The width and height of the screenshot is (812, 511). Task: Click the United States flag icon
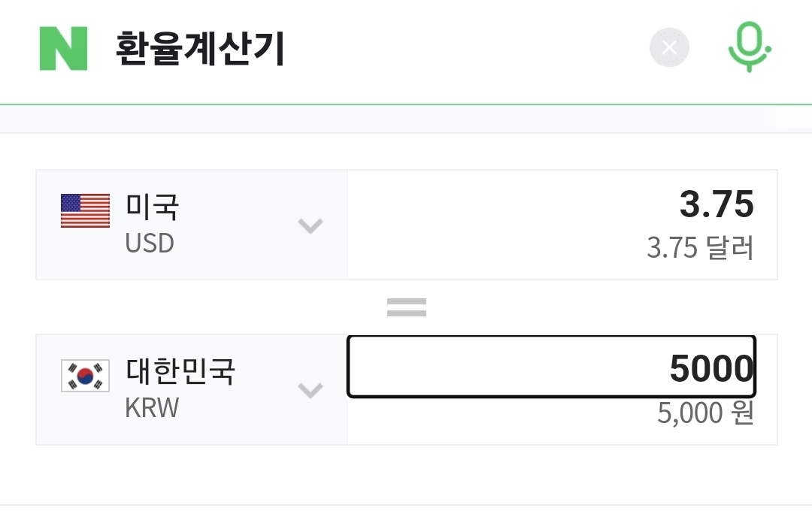click(85, 210)
